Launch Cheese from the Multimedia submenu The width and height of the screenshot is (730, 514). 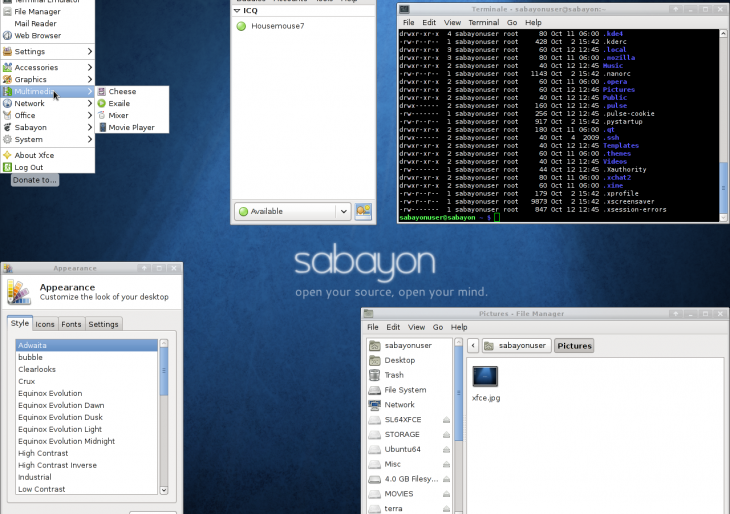122,92
